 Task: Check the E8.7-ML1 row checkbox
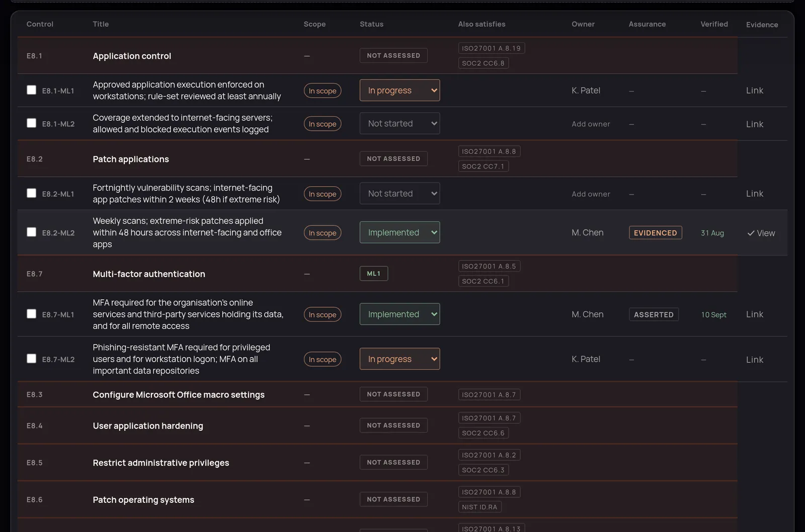(x=31, y=314)
